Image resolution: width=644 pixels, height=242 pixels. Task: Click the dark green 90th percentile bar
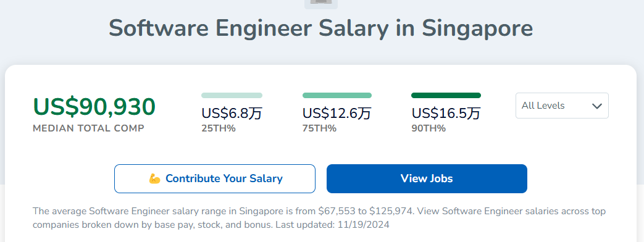[446, 95]
